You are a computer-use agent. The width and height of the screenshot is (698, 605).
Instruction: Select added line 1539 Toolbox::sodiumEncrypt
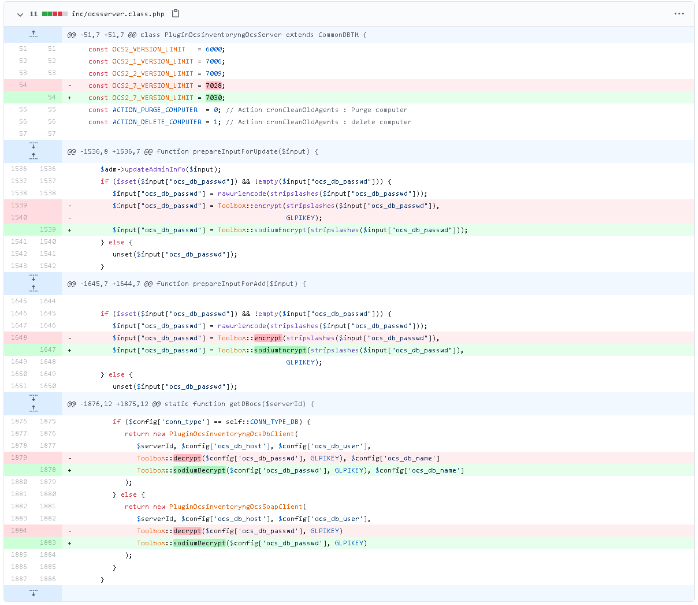click(x=48, y=229)
